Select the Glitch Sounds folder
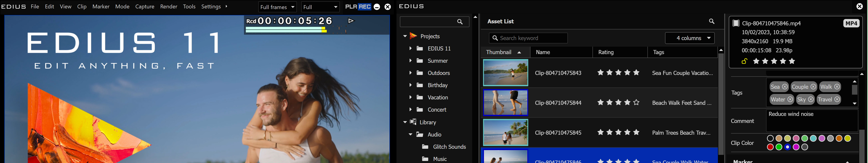The height and width of the screenshot is (163, 868). click(x=444, y=147)
